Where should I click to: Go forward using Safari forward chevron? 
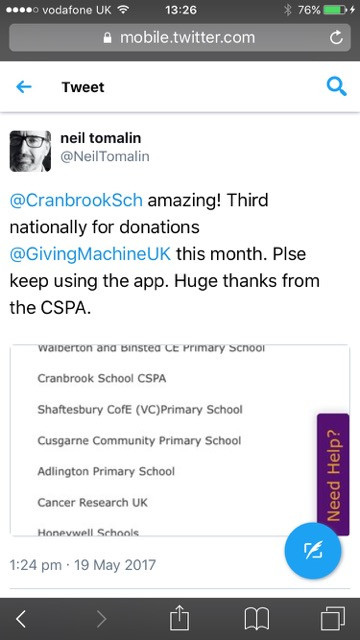[x=102, y=619]
